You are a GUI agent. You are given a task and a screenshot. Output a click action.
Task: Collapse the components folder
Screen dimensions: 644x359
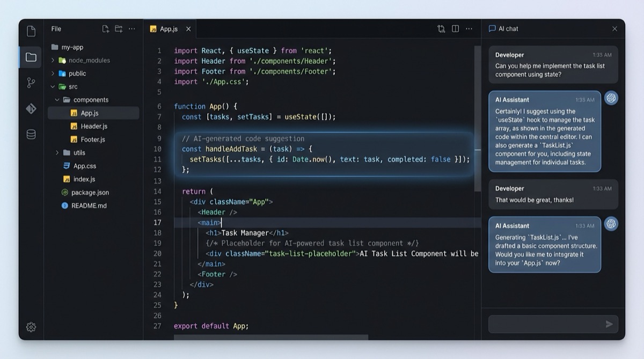(57, 100)
